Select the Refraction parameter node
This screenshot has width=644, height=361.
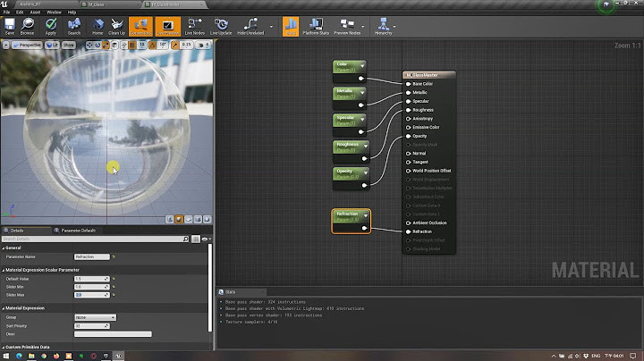coord(352,222)
